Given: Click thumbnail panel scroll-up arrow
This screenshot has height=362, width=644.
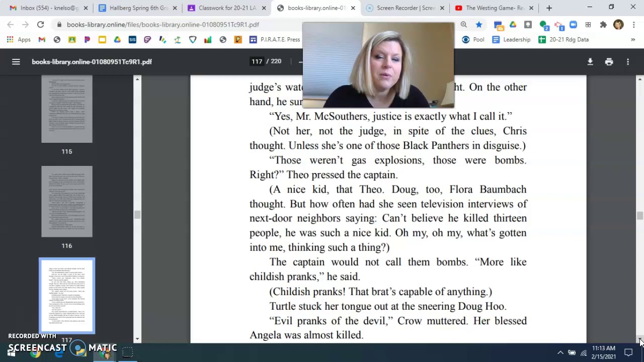Looking at the screenshot, I should point(137,79).
